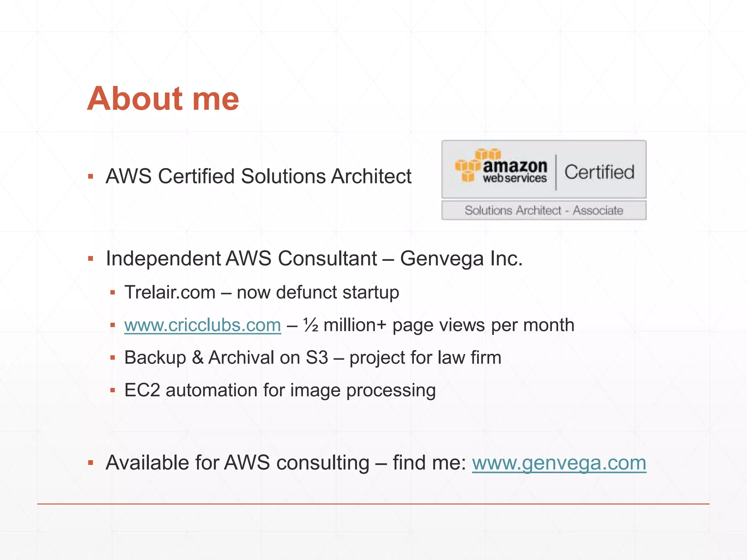
Task: Click the word Certified in the badge
Action: (599, 172)
